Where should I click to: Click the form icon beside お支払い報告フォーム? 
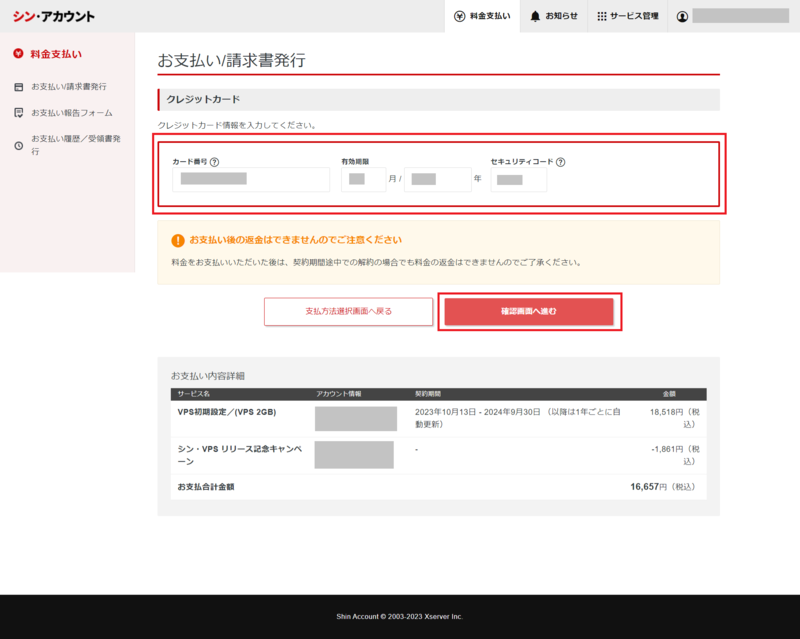pyautogui.click(x=18, y=112)
